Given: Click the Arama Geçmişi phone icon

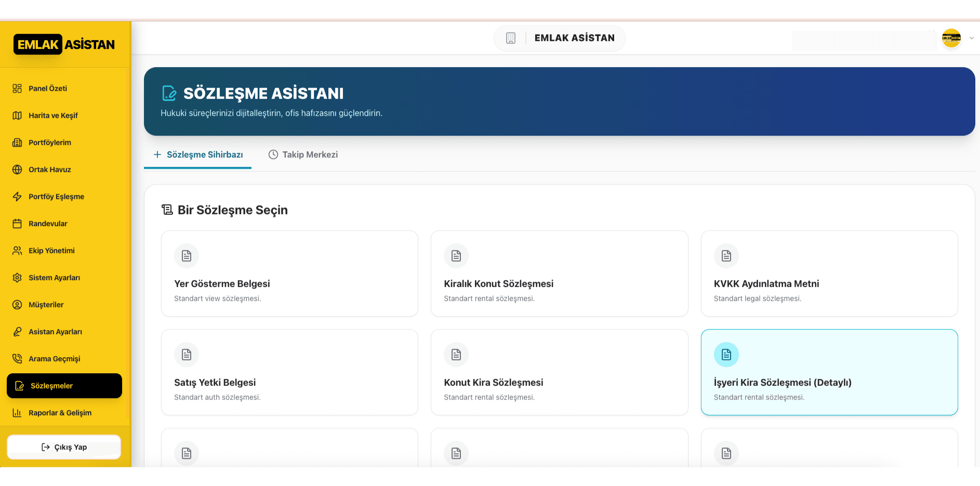Looking at the screenshot, I should pyautogui.click(x=17, y=359).
